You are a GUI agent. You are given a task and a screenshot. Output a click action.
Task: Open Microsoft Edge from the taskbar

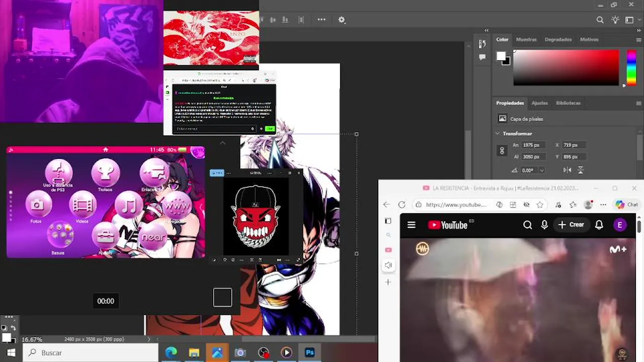coord(171,353)
